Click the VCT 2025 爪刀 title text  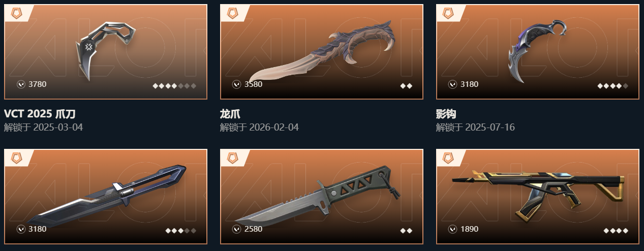coord(40,114)
